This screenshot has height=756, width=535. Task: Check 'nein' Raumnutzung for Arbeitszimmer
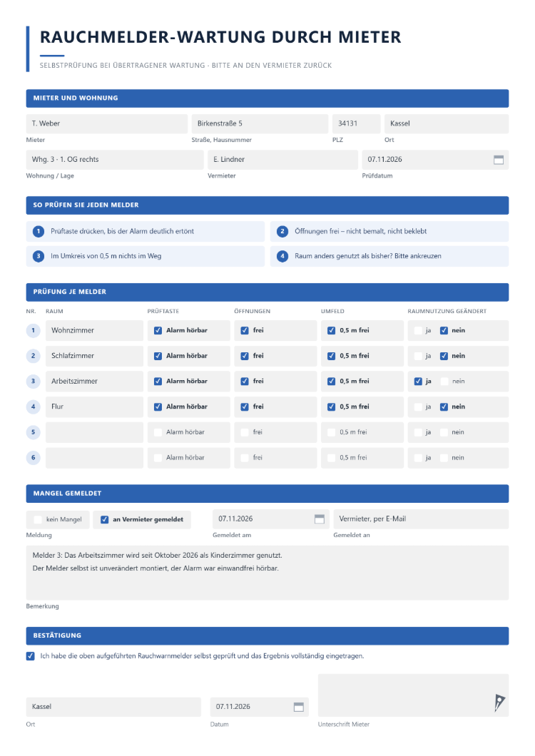click(444, 382)
